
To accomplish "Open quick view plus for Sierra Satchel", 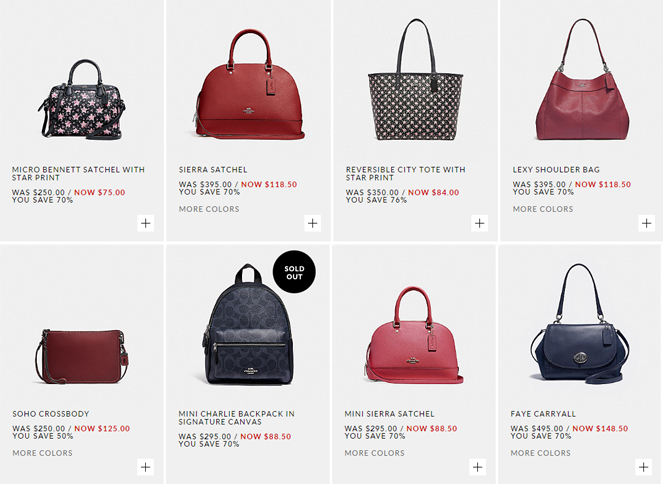I will [x=312, y=223].
